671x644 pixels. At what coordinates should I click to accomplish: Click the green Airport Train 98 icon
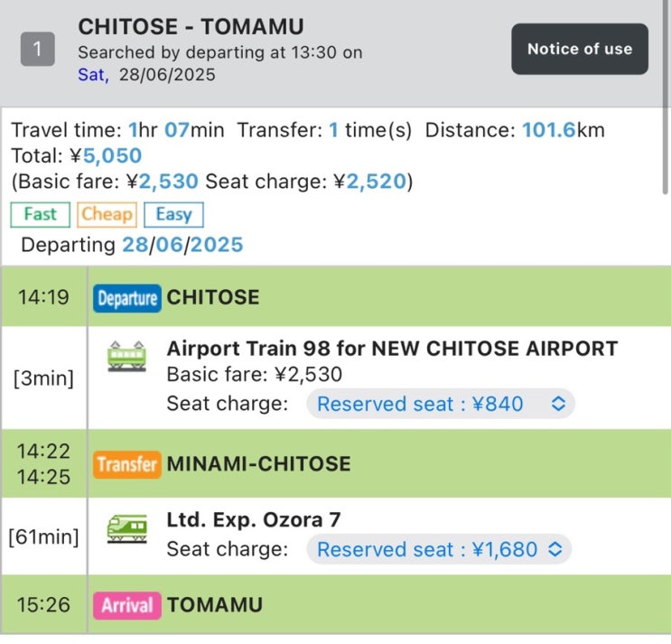[126, 355]
